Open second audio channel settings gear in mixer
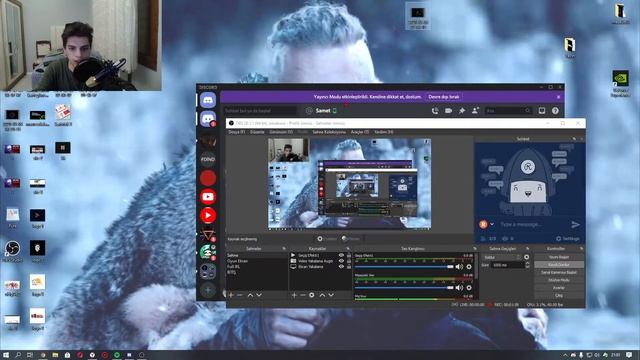 pos(469,288)
